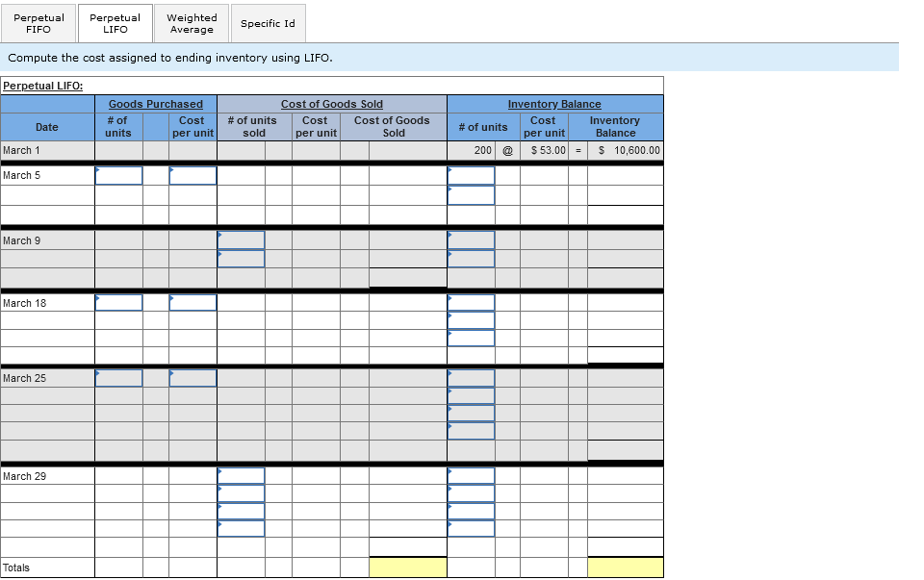The width and height of the screenshot is (924, 580).
Task: Click the March 25 cost per unit input
Action: (192, 377)
